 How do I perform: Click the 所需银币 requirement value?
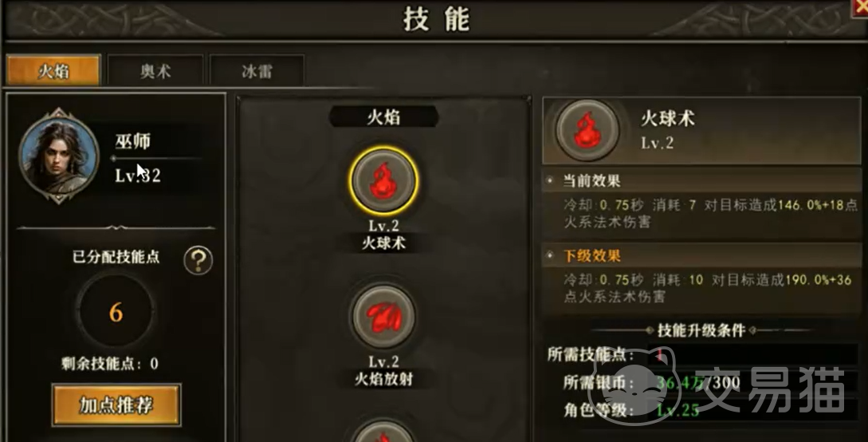pyautogui.click(x=698, y=382)
